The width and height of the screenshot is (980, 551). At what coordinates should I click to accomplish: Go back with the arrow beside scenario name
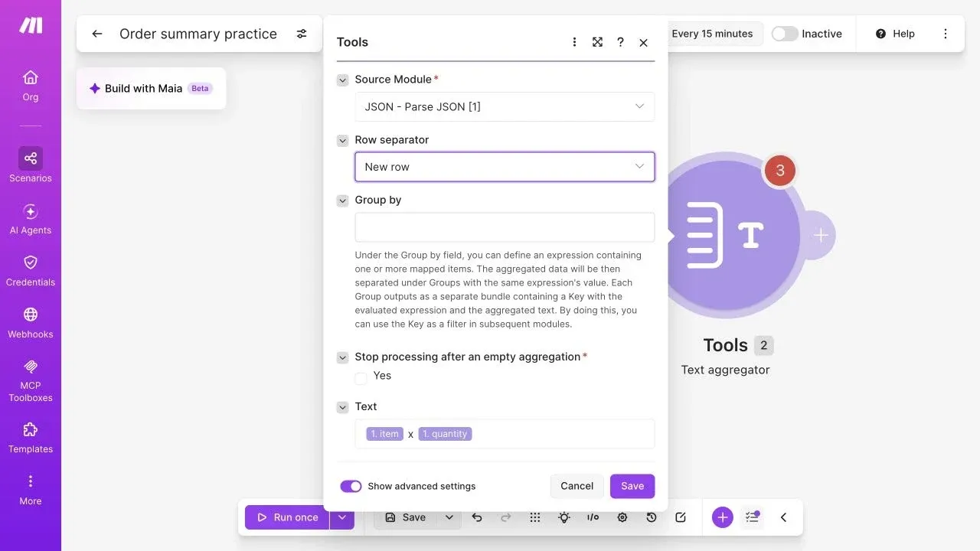tap(96, 34)
